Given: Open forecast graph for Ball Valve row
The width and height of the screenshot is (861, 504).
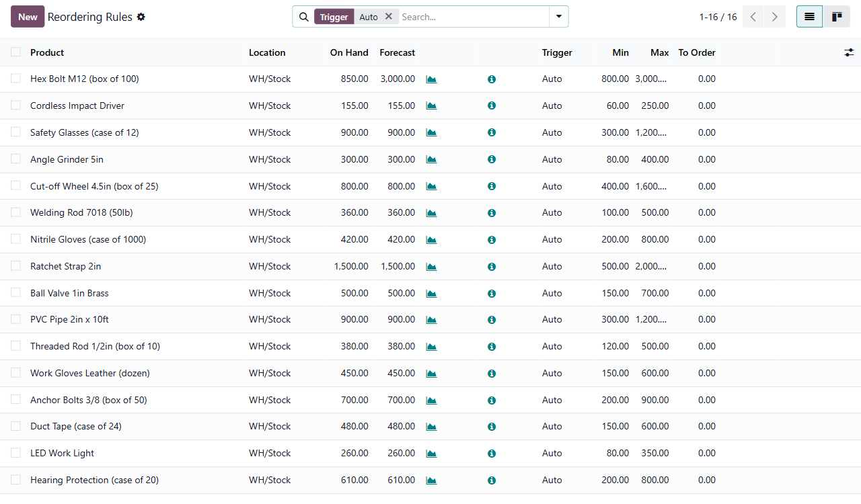Looking at the screenshot, I should [x=431, y=294].
